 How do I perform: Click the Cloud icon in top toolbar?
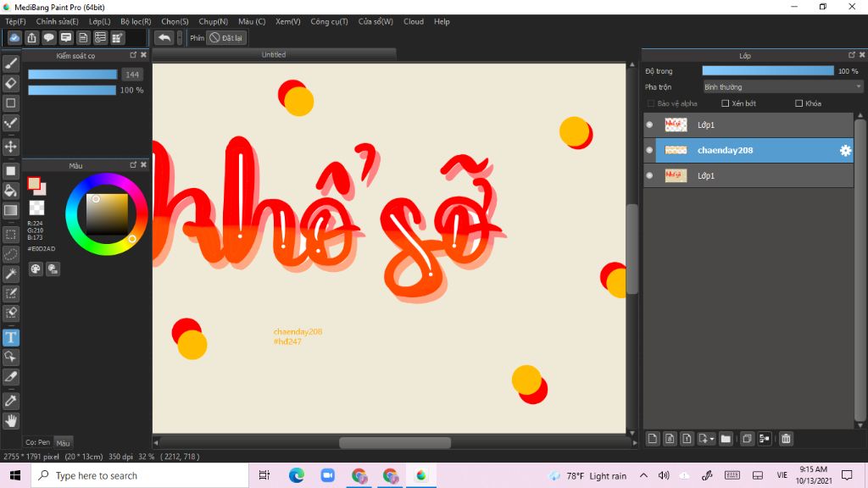(14, 37)
